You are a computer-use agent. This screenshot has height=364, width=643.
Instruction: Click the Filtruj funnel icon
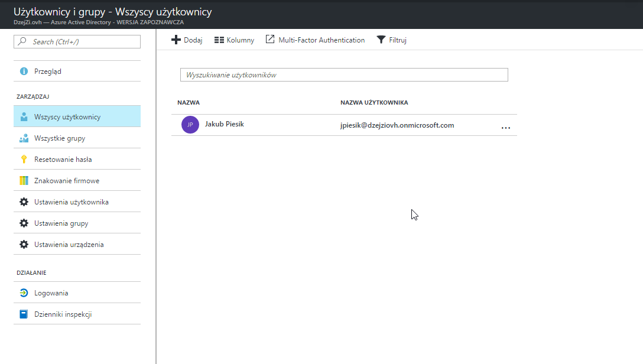click(381, 40)
